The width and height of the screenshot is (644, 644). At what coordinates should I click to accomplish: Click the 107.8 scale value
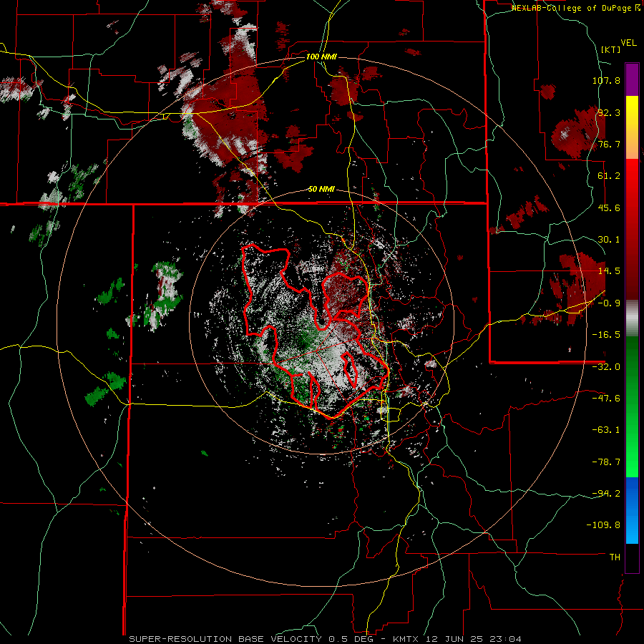click(x=606, y=80)
